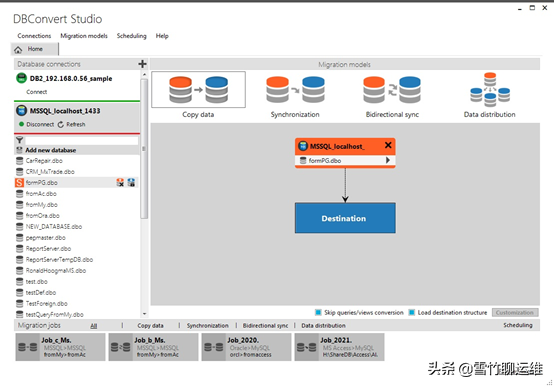Expand formPG.dbo arrow in source node
Image resolution: width=554 pixels, height=387 pixels.
pyautogui.click(x=388, y=160)
